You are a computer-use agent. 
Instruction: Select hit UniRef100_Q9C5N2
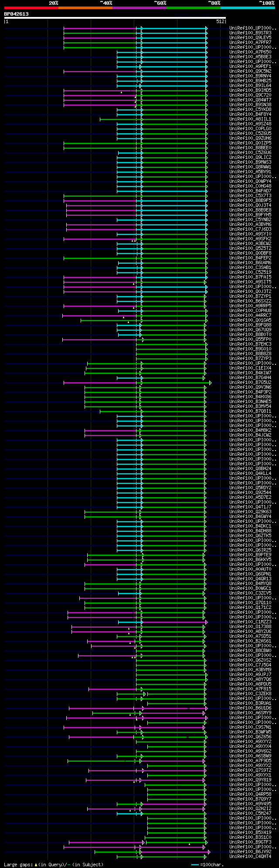pos(250,71)
